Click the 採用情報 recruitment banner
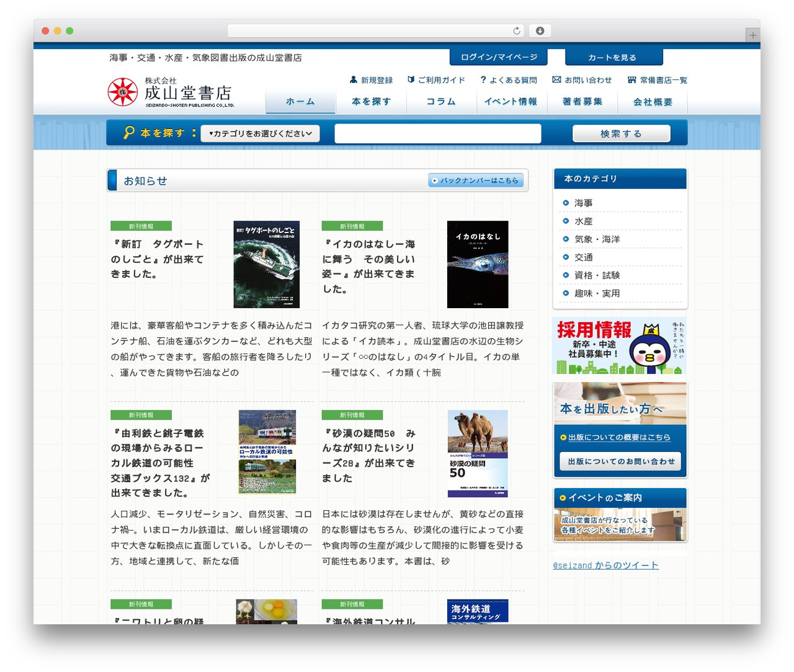794x672 pixels. (619, 346)
